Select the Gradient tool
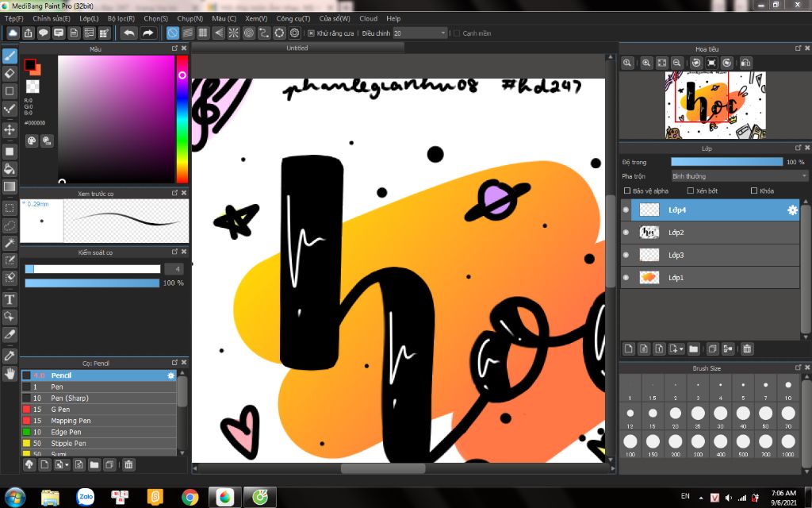Screen dimensions: 812x508 tap(10, 187)
